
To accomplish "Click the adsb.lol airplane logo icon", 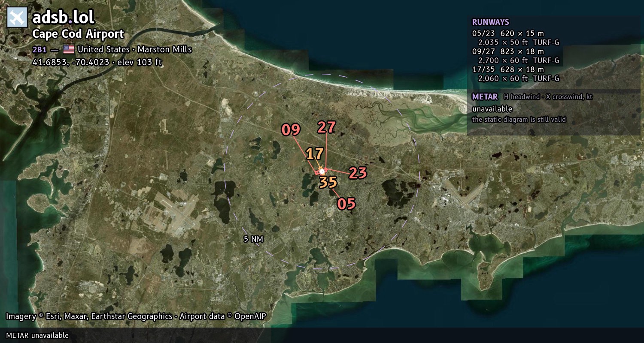I will tap(17, 18).
